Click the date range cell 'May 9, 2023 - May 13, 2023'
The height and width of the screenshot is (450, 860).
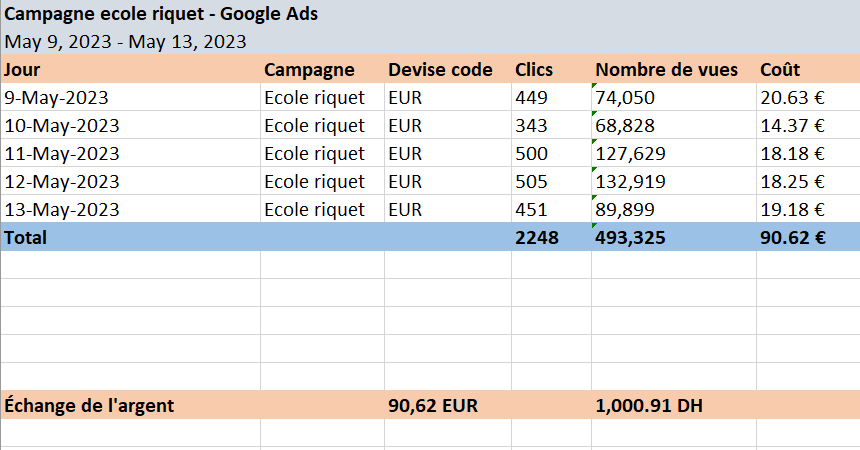(125, 42)
